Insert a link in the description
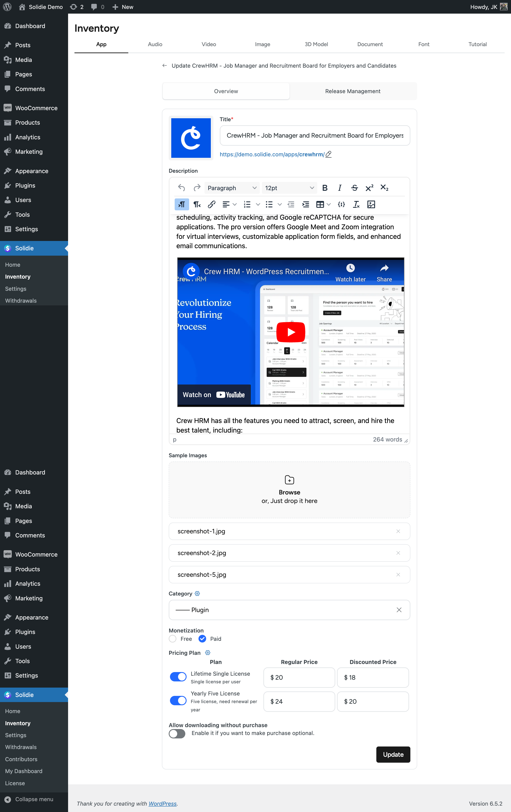The width and height of the screenshot is (511, 812). click(211, 204)
